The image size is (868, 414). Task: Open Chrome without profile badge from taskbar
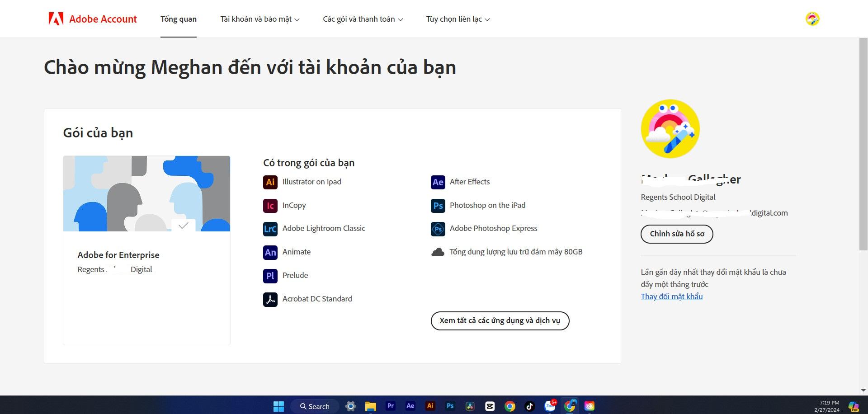[x=510, y=406]
